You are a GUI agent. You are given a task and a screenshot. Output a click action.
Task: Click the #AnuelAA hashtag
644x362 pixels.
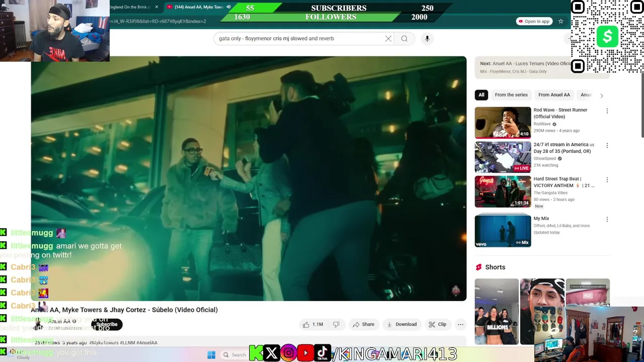point(146,343)
